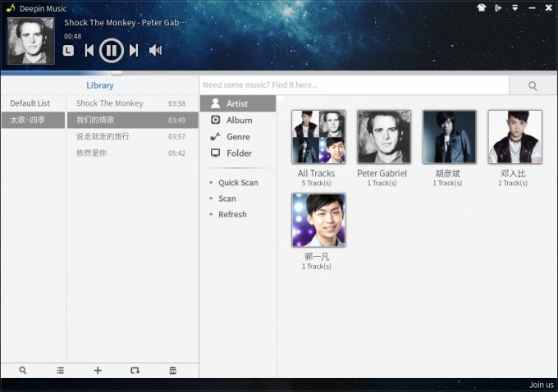Click the playback progress bar handle
558x392 pixels.
117,73
